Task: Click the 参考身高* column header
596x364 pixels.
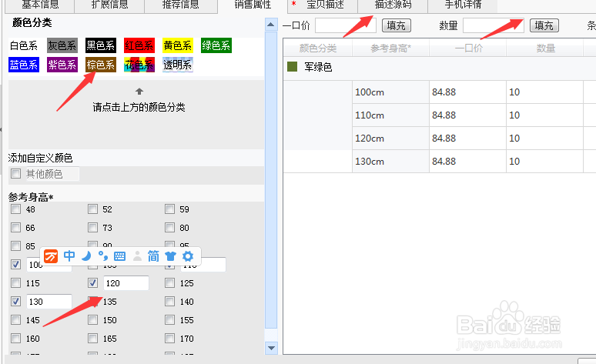Action: 390,48
